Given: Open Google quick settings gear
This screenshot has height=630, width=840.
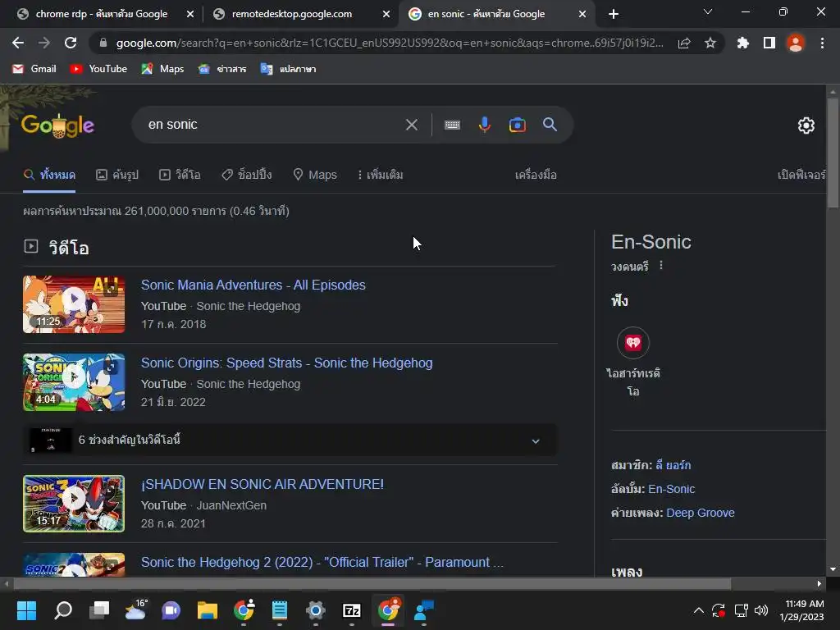Looking at the screenshot, I should coord(806,126).
